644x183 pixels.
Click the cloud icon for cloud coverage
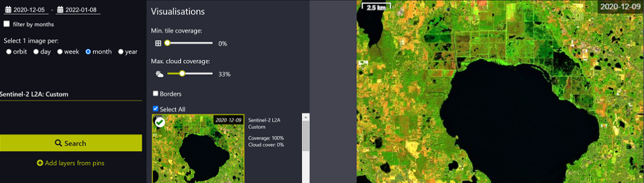[159, 74]
